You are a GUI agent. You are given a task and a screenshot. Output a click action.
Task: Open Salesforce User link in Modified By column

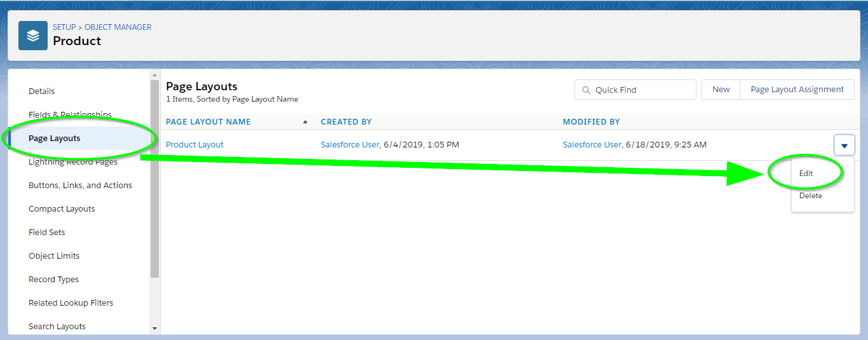(x=592, y=145)
